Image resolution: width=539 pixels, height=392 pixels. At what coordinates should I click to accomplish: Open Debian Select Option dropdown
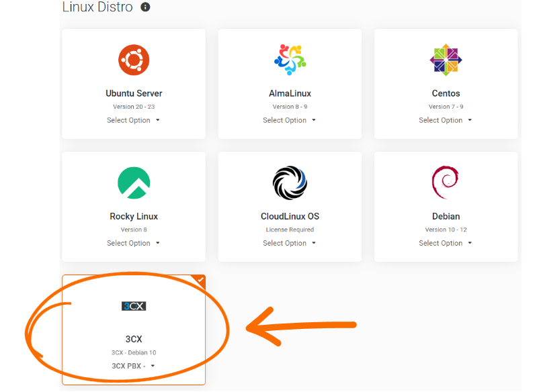click(x=446, y=243)
